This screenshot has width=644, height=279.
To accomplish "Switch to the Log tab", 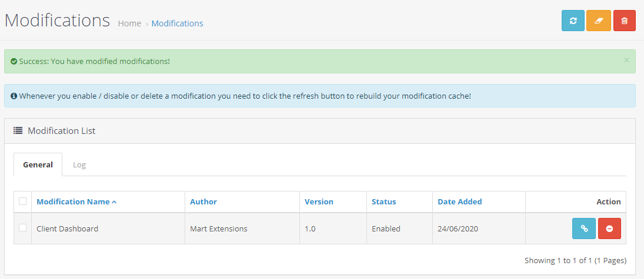I will point(79,165).
